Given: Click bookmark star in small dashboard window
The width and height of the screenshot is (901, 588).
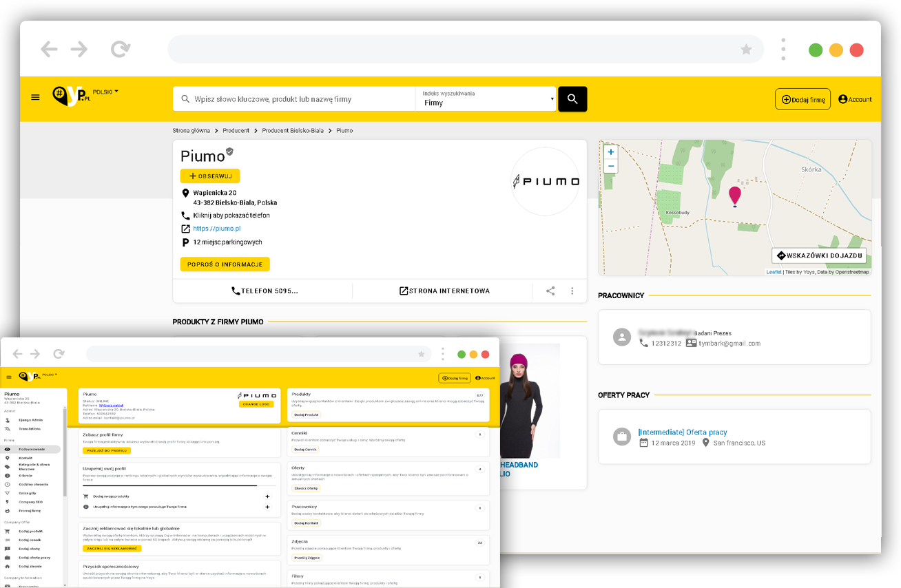Looking at the screenshot, I should (x=422, y=354).
